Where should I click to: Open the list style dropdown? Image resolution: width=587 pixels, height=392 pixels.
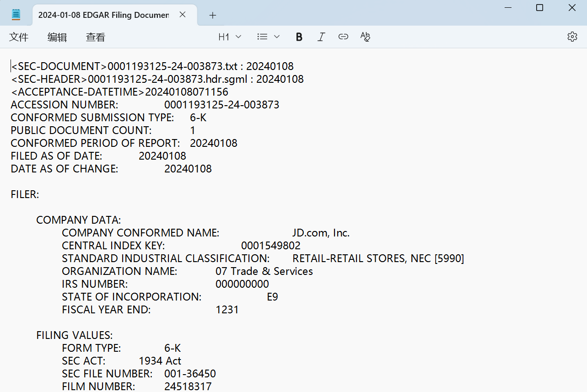tap(269, 37)
